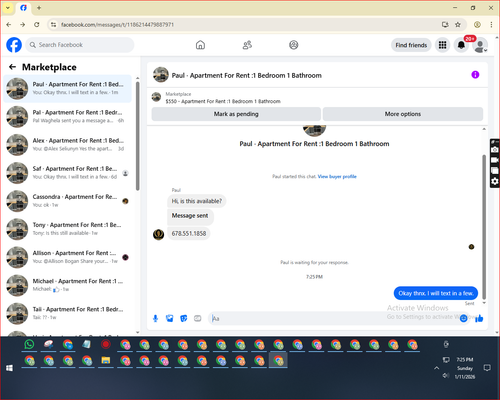Attach a photo file icon

tap(170, 319)
